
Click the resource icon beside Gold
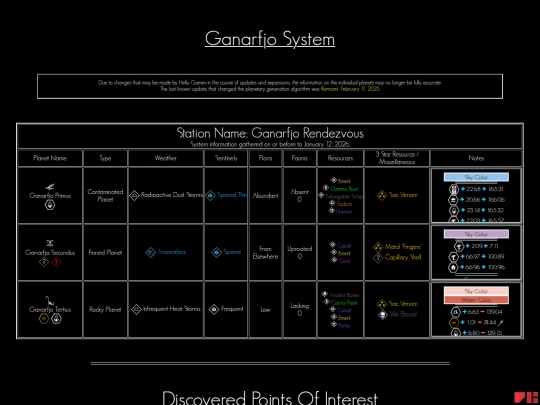point(334,260)
